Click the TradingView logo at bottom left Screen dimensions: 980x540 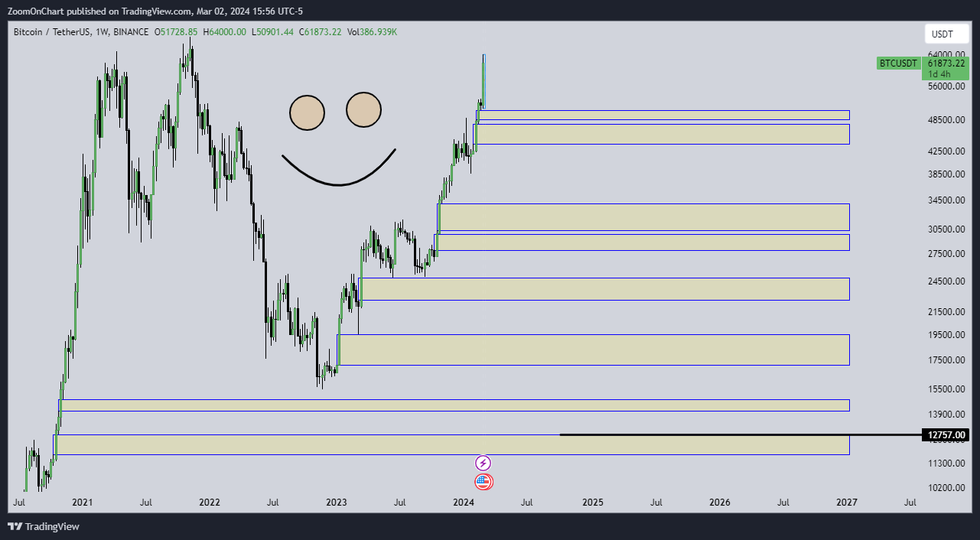click(44, 526)
